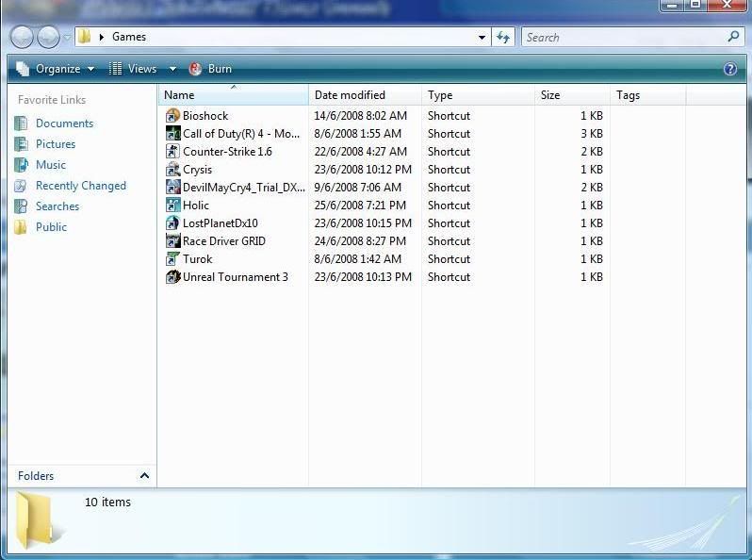
Task: Open the Public folder link
Action: click(x=51, y=227)
